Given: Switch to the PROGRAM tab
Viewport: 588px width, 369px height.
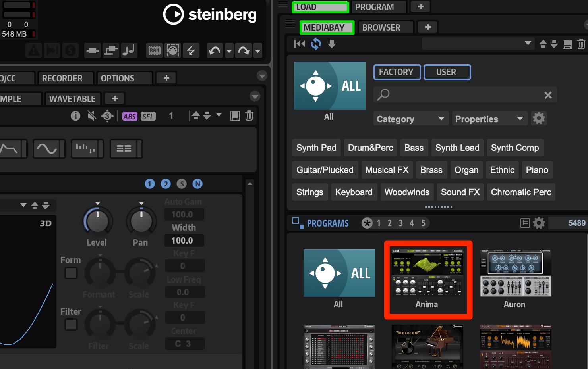Looking at the screenshot, I should [x=379, y=7].
